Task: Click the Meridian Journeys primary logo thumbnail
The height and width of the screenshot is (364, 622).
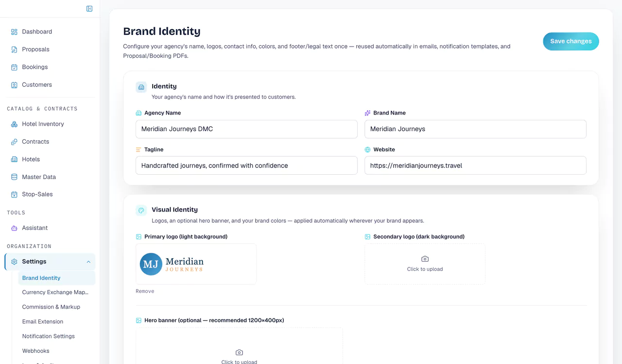Action: [x=196, y=264]
